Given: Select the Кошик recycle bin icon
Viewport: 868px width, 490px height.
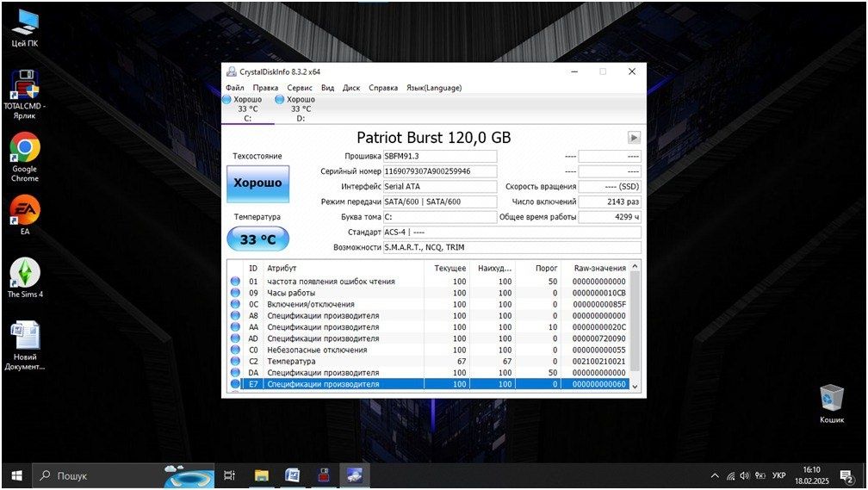Looking at the screenshot, I should 832,404.
